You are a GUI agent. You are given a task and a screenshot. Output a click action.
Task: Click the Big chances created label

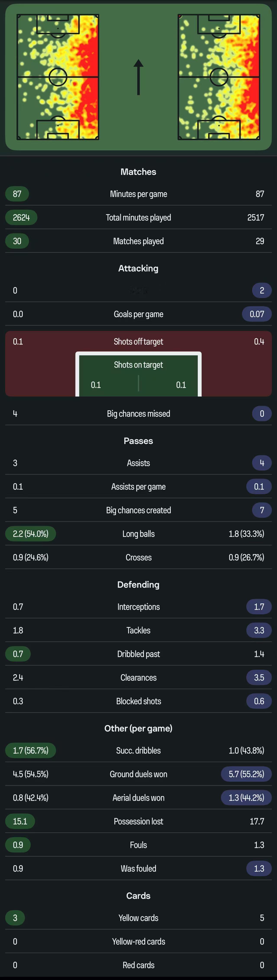click(138, 510)
